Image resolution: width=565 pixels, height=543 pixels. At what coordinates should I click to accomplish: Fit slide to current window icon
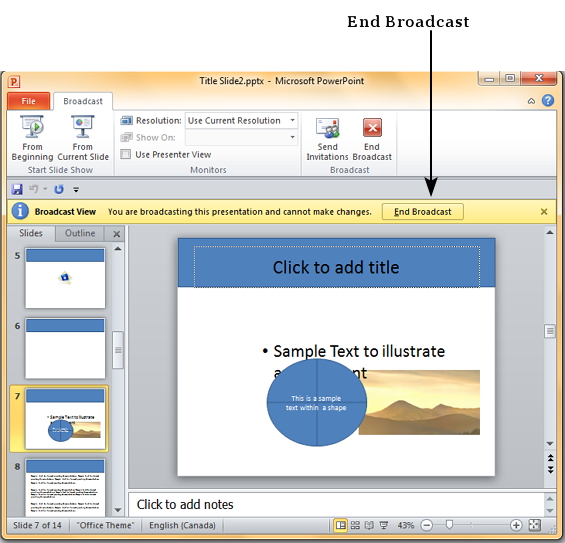pyautogui.click(x=534, y=525)
